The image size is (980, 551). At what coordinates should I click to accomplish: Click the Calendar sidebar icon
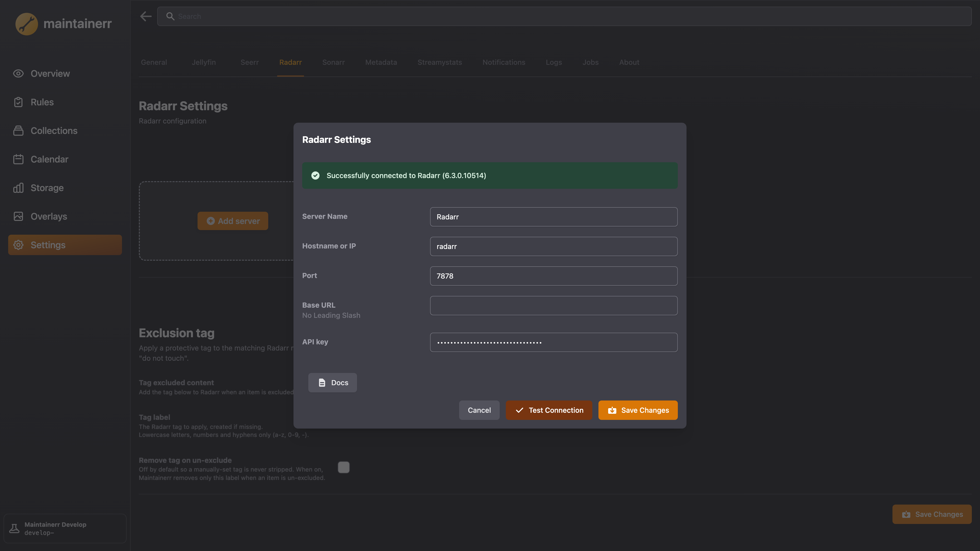point(18,159)
